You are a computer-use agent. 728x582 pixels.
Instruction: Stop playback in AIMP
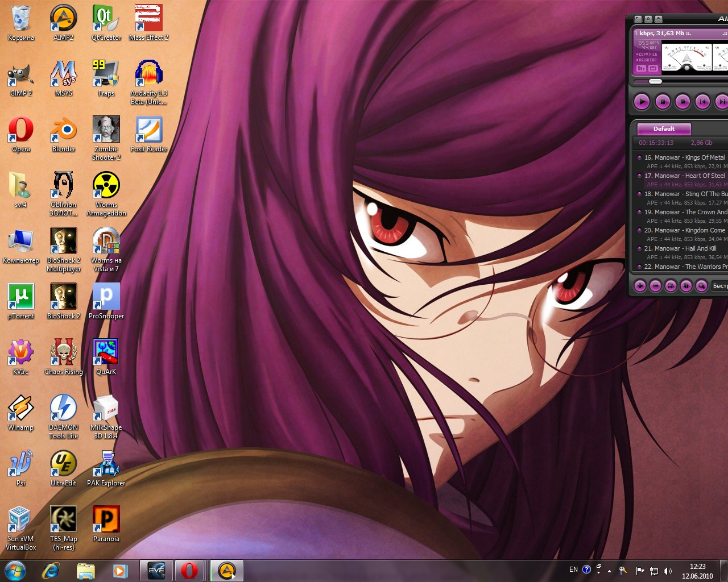[x=682, y=102]
